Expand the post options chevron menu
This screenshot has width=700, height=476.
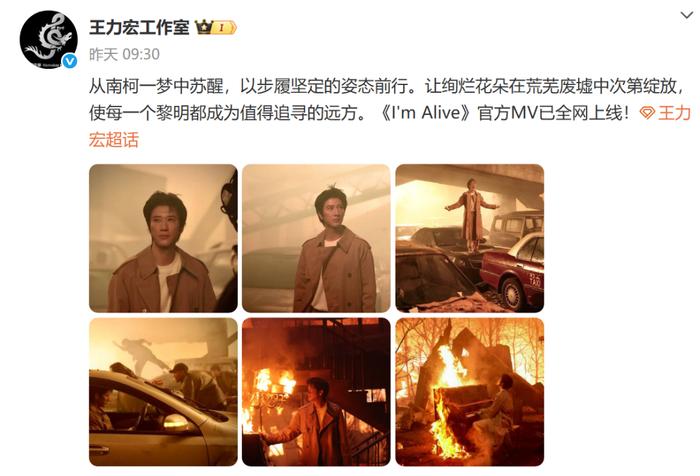686,15
